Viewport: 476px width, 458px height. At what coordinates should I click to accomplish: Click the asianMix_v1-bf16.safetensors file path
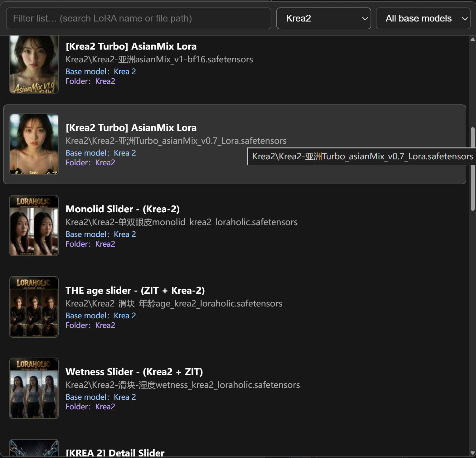coord(159,59)
